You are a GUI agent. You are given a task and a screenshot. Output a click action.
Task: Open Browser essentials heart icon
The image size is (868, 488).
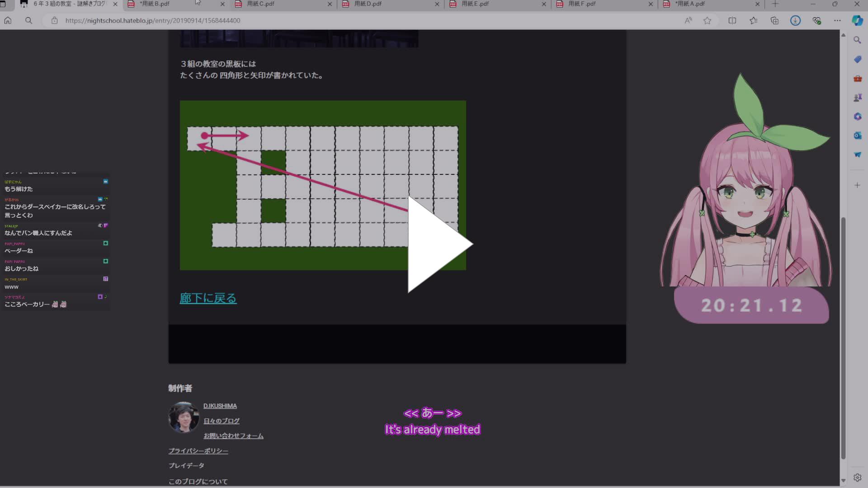816,20
